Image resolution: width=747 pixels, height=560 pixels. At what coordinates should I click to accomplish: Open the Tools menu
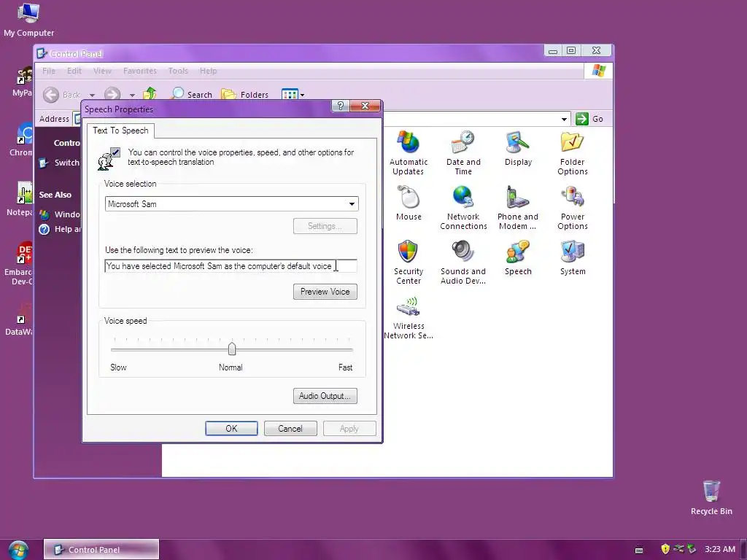pyautogui.click(x=178, y=71)
